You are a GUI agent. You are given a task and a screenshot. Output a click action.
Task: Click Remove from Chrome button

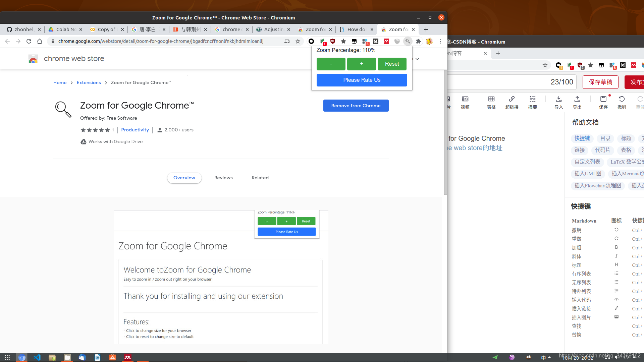(x=356, y=106)
